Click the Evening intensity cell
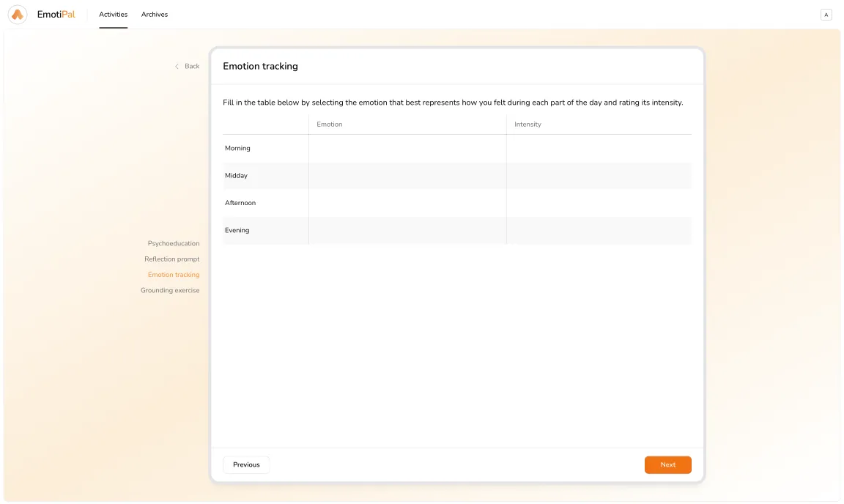Screen dimensions: 844x504 [599, 230]
